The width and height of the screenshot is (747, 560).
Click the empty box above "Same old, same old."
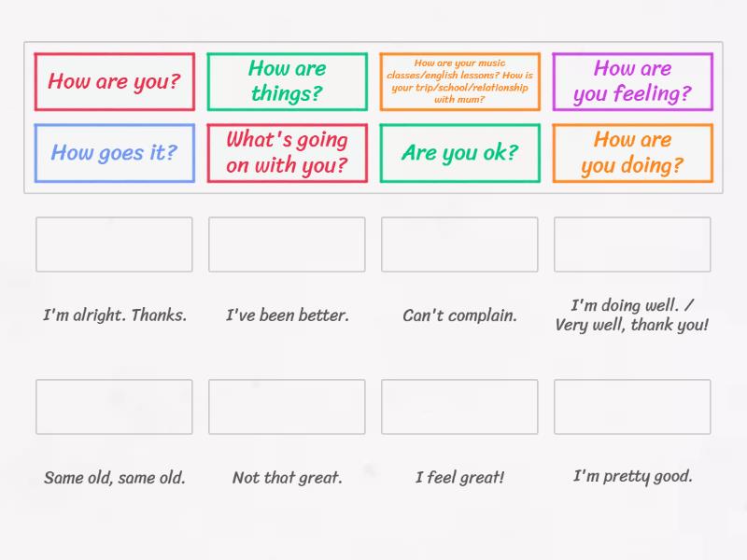pos(114,407)
